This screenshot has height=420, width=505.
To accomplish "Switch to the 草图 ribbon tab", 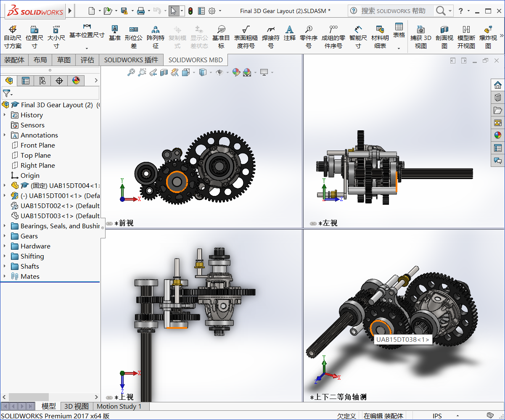I will coord(64,60).
